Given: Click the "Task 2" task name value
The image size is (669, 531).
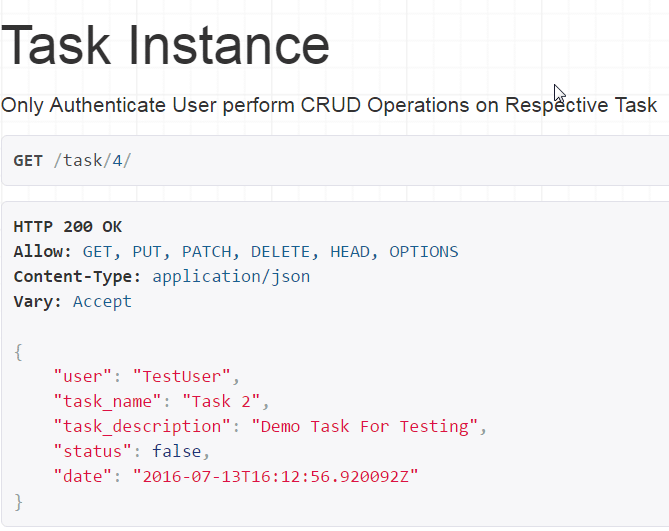Looking at the screenshot, I should click(x=226, y=402).
